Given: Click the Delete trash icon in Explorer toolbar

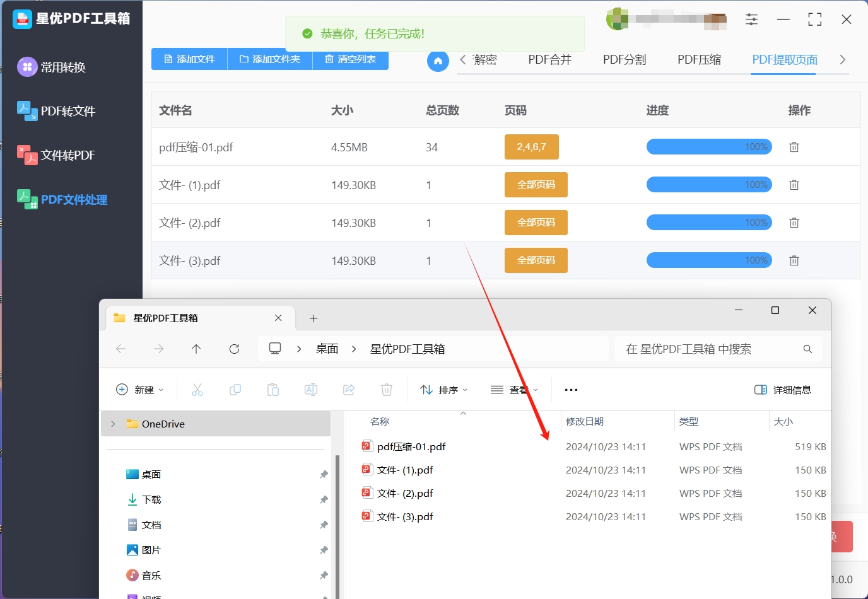Looking at the screenshot, I should 387,390.
